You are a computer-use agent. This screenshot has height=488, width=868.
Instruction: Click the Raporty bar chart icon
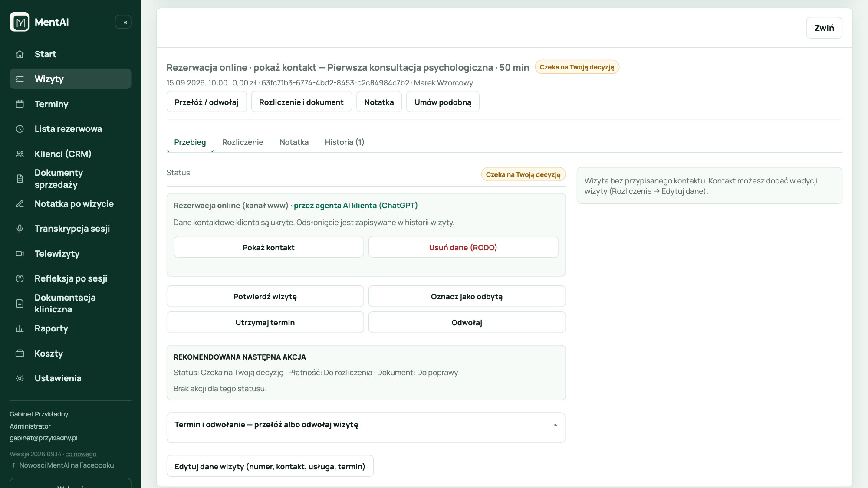[20, 328]
